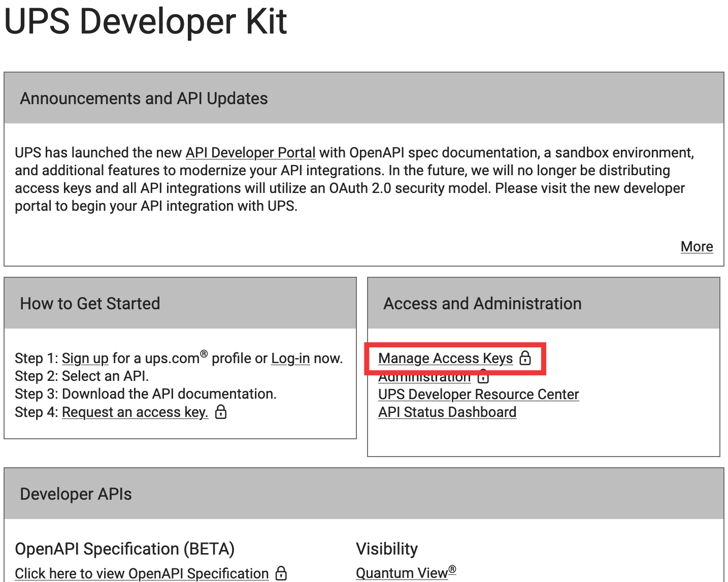
Task: Click the How to Get Started header
Action: tap(90, 303)
